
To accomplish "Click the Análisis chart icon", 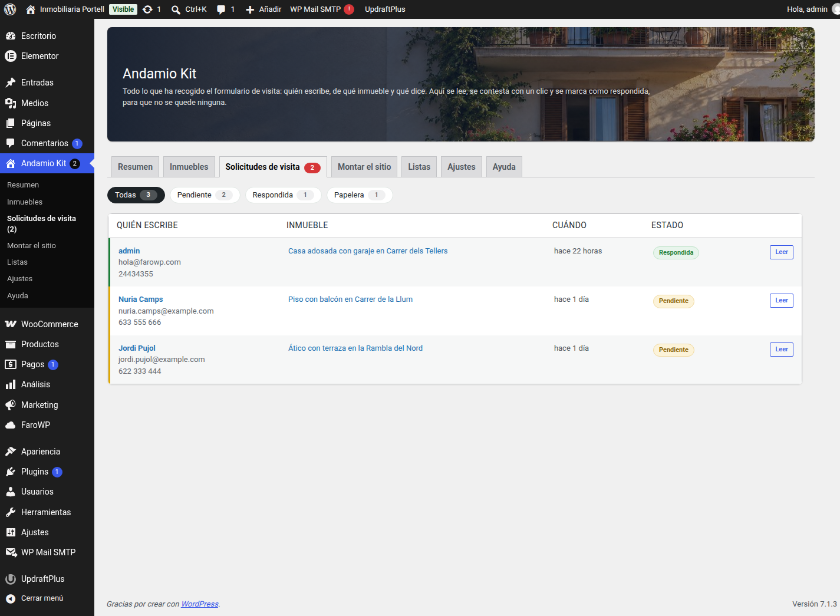I will coord(11,384).
